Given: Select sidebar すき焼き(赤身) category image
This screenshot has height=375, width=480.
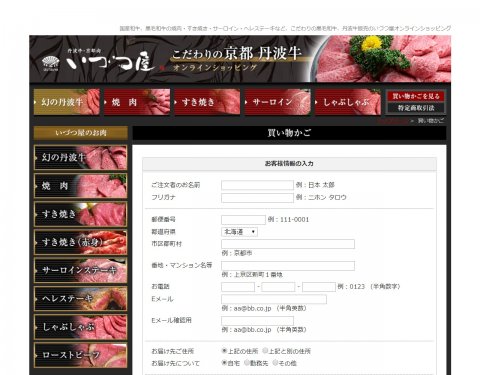Looking at the screenshot, I should (x=81, y=242).
